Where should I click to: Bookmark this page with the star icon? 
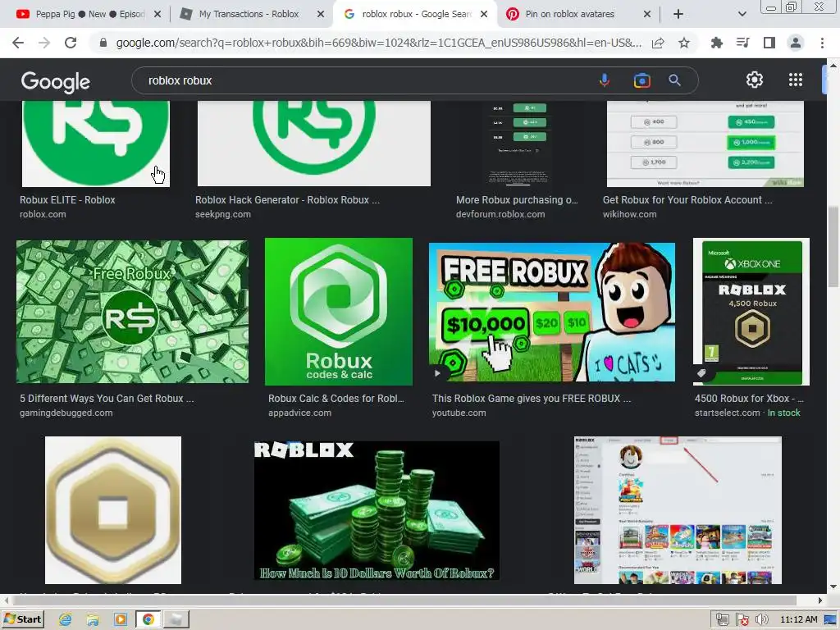pos(684,43)
